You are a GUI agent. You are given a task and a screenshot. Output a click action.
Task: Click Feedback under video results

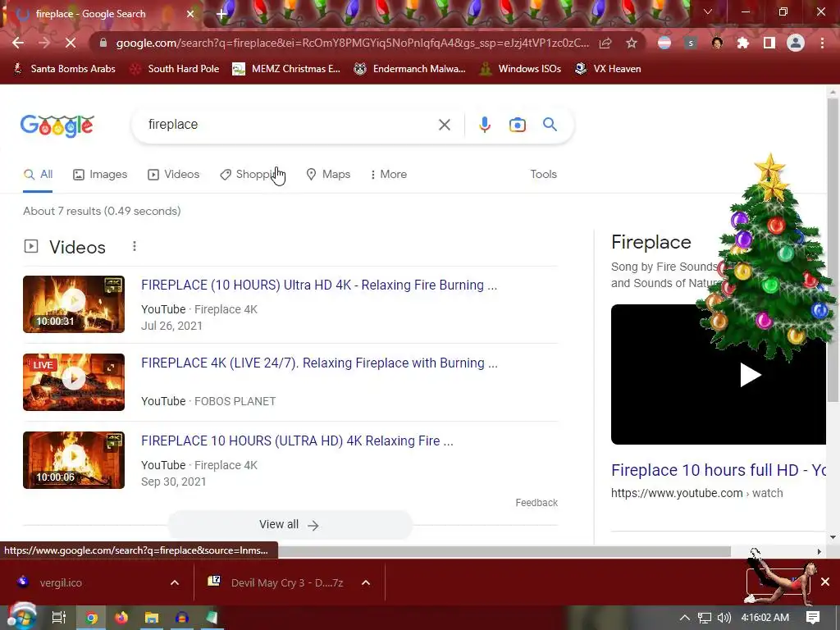[536, 503]
